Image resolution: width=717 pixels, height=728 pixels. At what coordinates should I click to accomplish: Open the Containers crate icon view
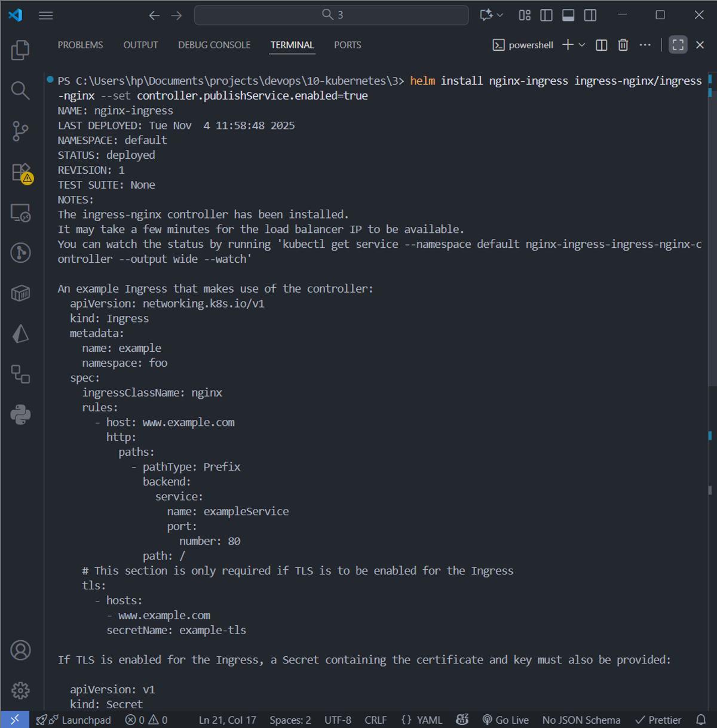(20, 293)
